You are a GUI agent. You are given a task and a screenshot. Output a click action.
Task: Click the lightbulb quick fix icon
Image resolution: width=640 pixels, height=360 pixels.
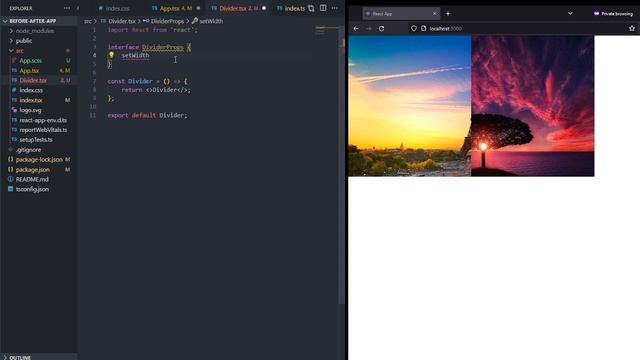(111, 55)
